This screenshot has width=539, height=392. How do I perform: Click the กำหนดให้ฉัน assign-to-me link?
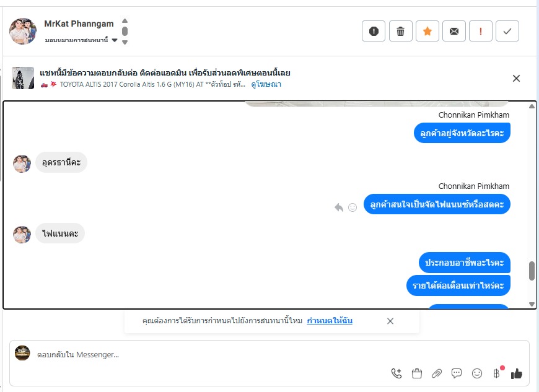click(x=330, y=321)
